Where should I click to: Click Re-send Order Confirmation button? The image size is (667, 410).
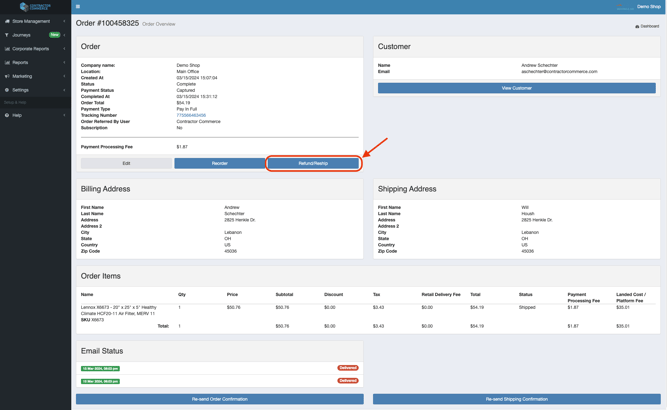[x=219, y=399]
